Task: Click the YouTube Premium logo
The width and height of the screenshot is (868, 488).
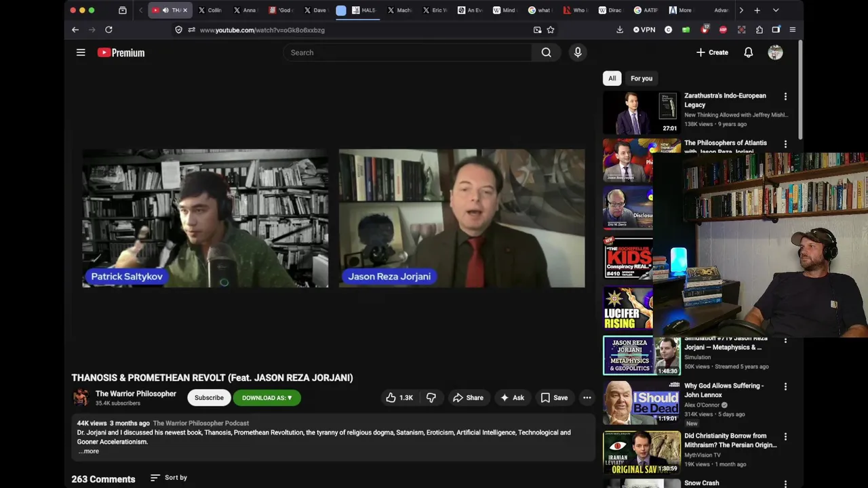Action: pyautogui.click(x=121, y=52)
